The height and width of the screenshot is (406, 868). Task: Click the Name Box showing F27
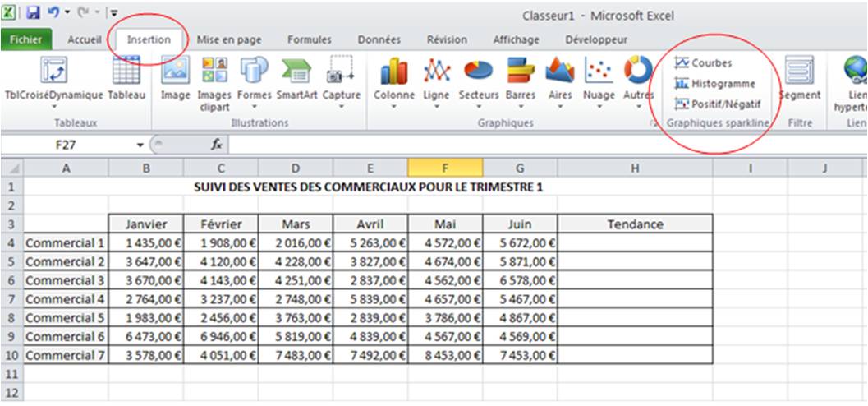click(67, 145)
